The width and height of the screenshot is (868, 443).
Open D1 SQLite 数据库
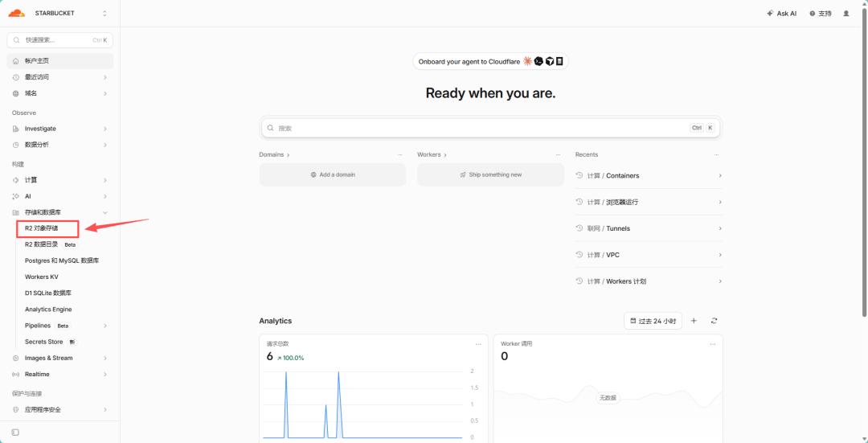click(48, 293)
